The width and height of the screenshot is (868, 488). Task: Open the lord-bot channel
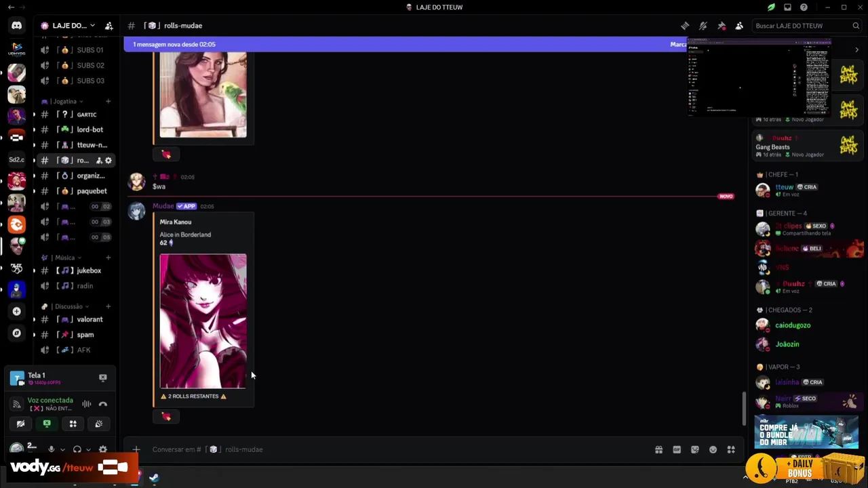point(76,129)
